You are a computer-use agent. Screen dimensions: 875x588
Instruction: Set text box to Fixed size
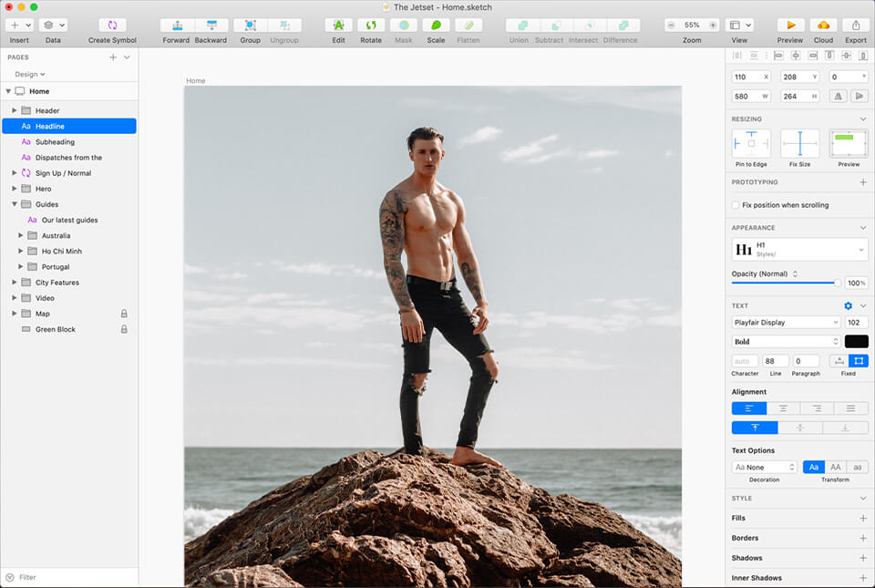[859, 361]
